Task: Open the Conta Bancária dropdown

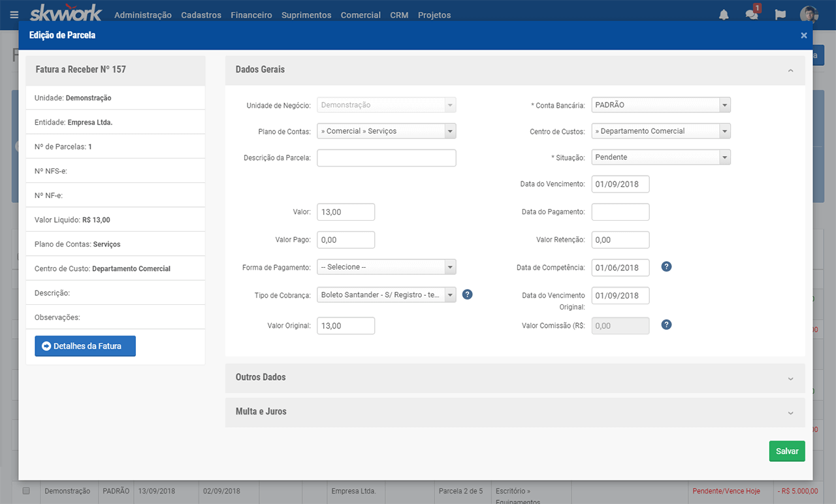Action: pyautogui.click(x=661, y=105)
